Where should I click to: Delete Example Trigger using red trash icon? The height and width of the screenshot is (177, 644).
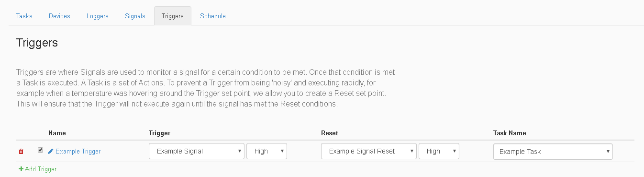tap(21, 151)
